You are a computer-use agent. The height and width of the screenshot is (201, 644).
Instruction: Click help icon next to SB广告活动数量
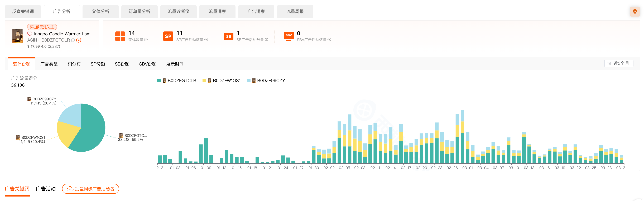tap(267, 40)
